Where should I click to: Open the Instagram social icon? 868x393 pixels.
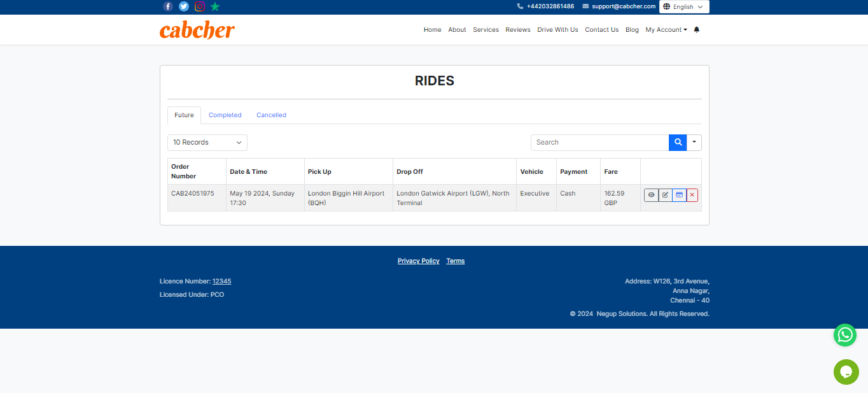click(200, 6)
